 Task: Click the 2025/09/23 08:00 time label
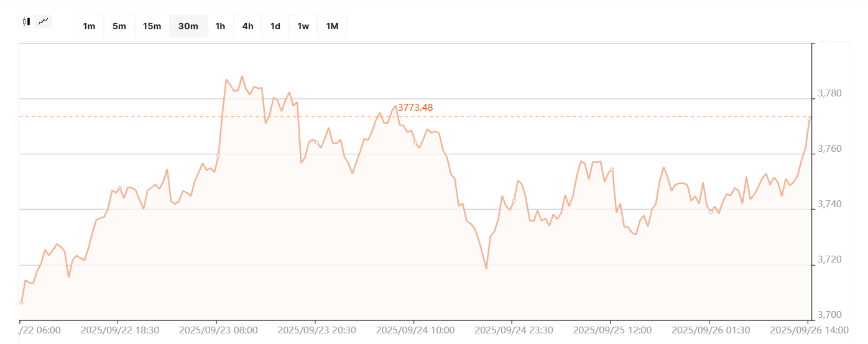pos(218,330)
